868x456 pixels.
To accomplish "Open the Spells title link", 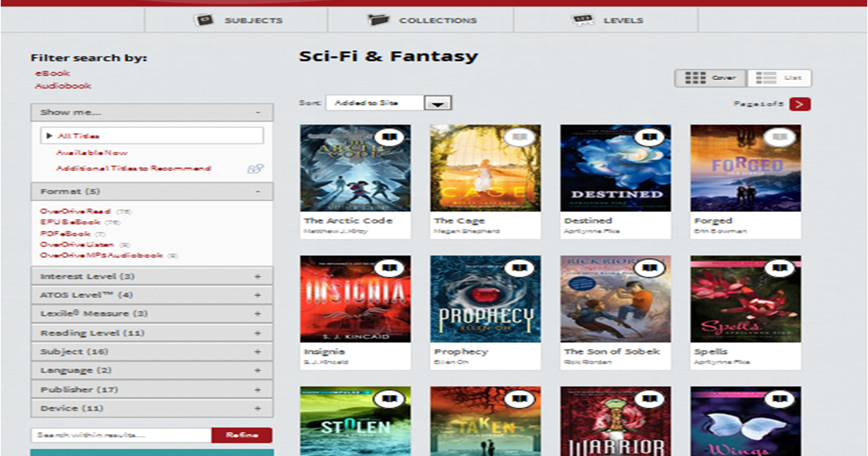I will click(711, 351).
